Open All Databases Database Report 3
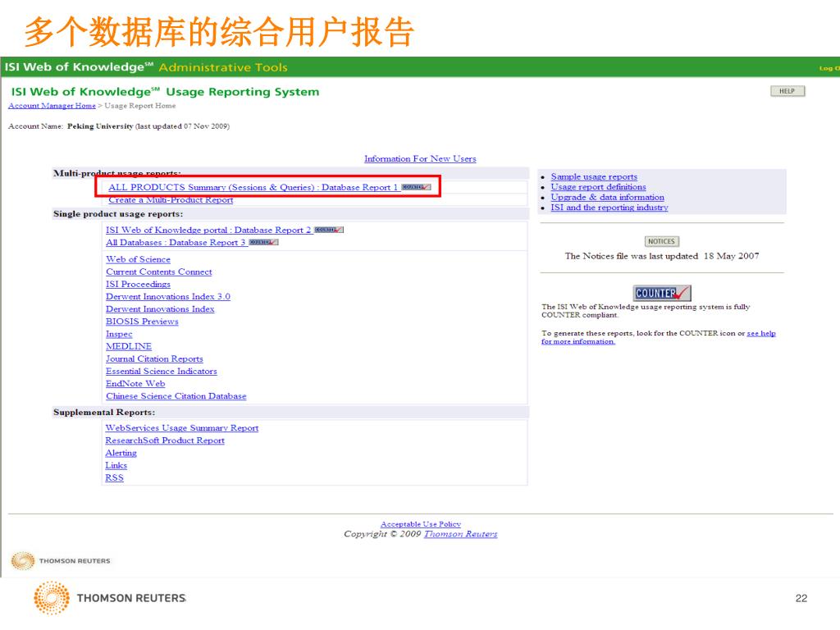The width and height of the screenshot is (840, 630). (176, 243)
